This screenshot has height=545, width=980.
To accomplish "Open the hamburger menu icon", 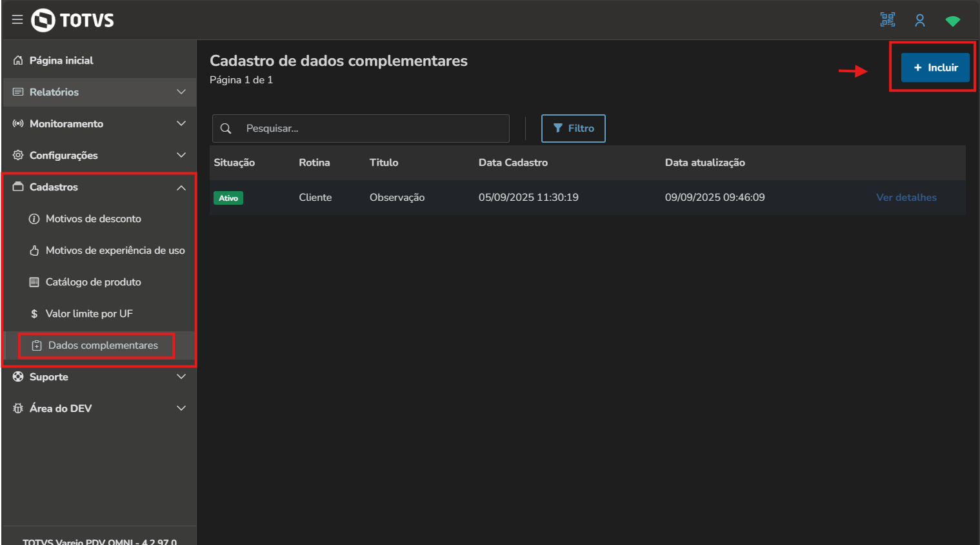I will click(x=17, y=20).
